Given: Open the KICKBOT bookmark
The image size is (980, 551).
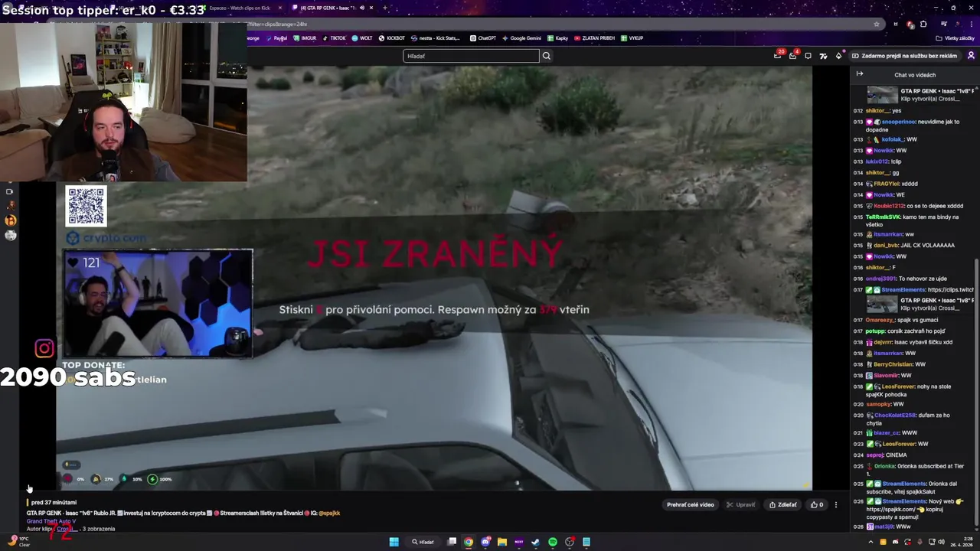Looking at the screenshot, I should tap(392, 38).
